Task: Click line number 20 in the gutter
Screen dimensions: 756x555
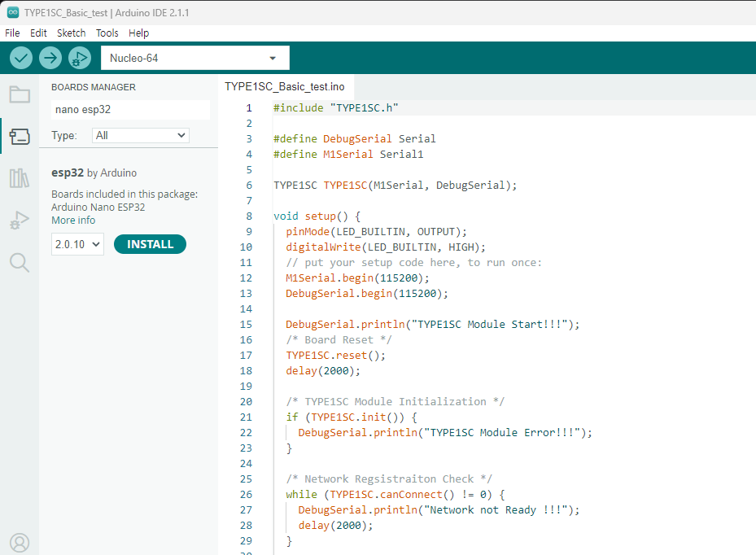Action: pyautogui.click(x=246, y=402)
